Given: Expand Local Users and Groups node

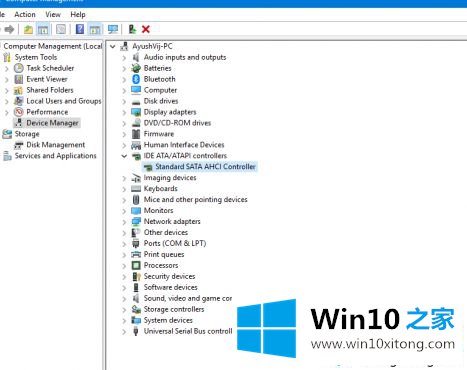Looking at the screenshot, I should [x=7, y=101].
